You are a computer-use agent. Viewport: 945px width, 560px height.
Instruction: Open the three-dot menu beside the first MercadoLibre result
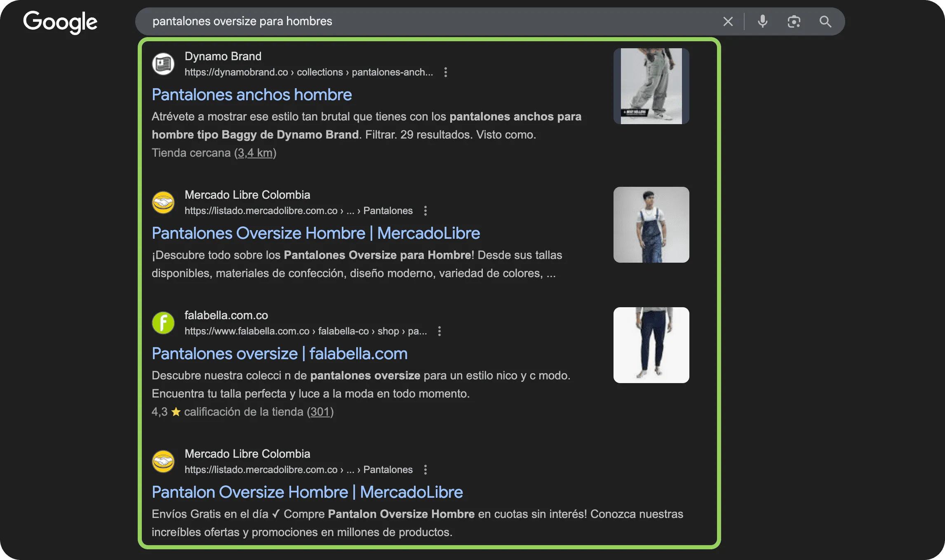[x=425, y=210]
